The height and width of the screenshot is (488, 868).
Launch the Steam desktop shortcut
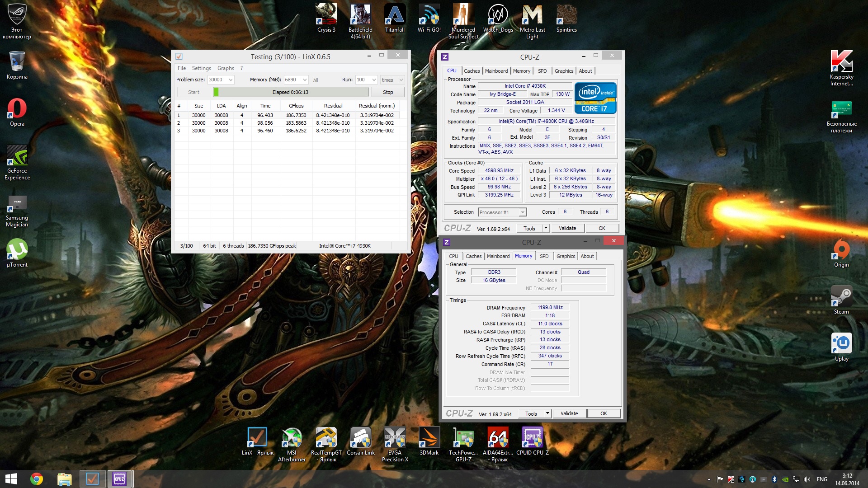point(841,300)
